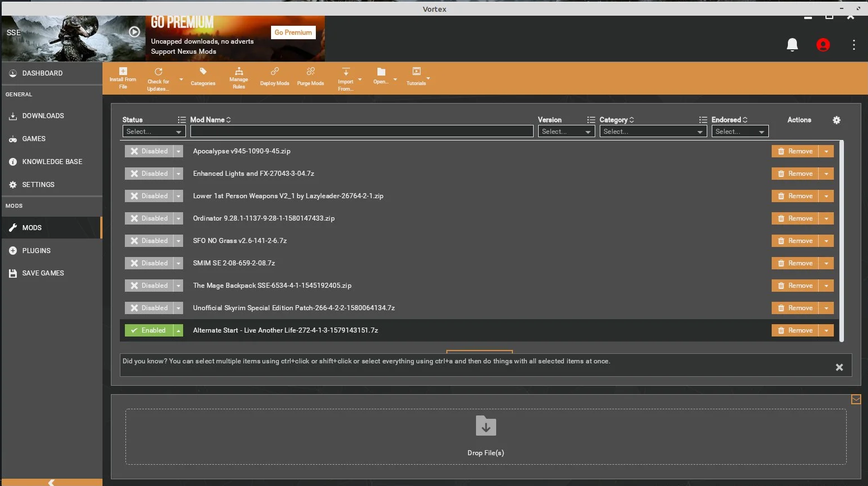This screenshot has height=486, width=868.
Task: Enable the Apocalypse mod via Disabled toggle
Action: 149,151
